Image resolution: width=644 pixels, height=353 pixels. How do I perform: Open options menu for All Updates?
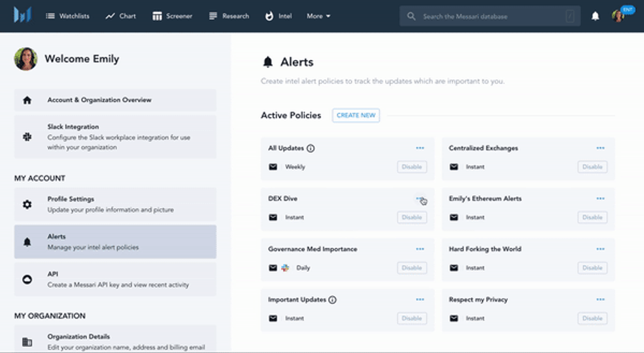coord(420,148)
